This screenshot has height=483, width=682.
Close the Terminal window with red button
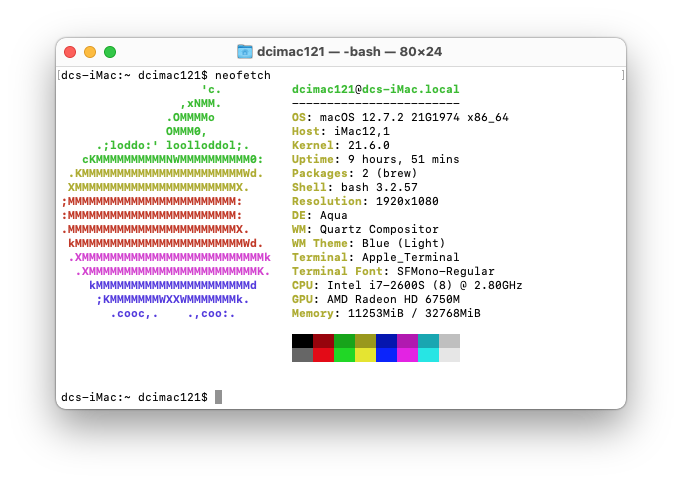pos(70,52)
